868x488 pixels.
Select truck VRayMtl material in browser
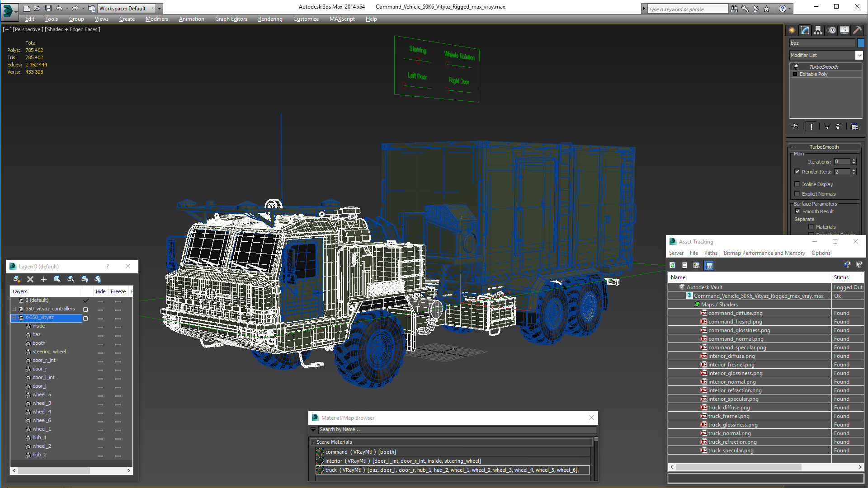pyautogui.click(x=453, y=470)
